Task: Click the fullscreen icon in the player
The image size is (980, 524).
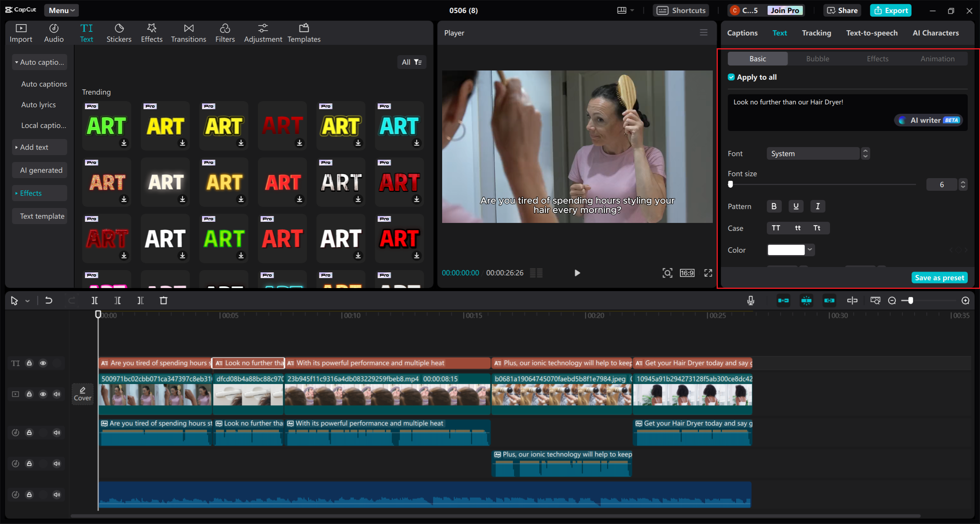Action: tap(708, 273)
